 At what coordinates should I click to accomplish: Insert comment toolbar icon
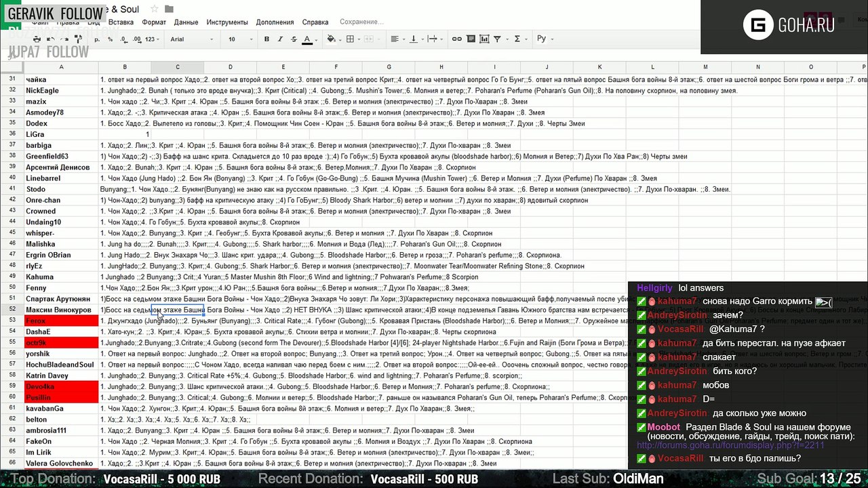pyautogui.click(x=470, y=39)
